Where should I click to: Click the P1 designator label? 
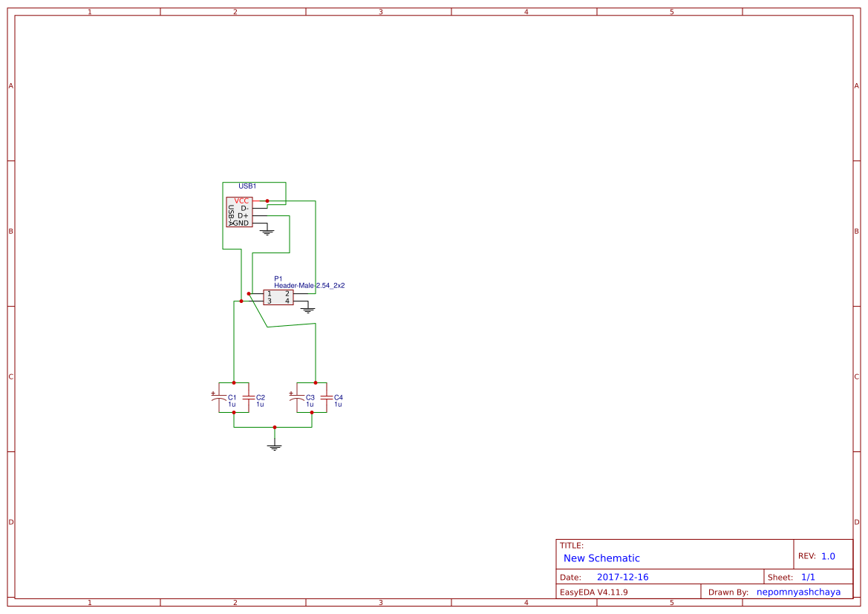coord(278,279)
